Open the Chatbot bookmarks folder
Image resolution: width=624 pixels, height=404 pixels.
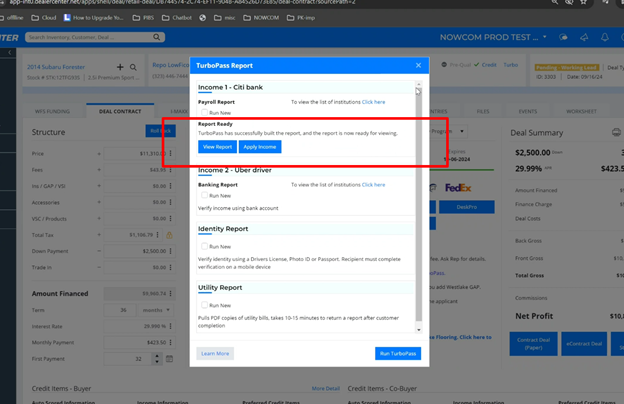(x=177, y=18)
